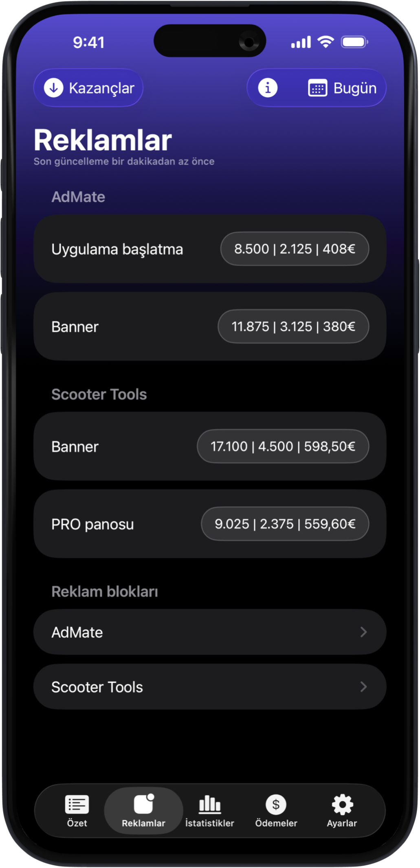Screen dimensions: 420x868
Task: Expand the AdMate ad blocks chevron
Action: [363, 632]
